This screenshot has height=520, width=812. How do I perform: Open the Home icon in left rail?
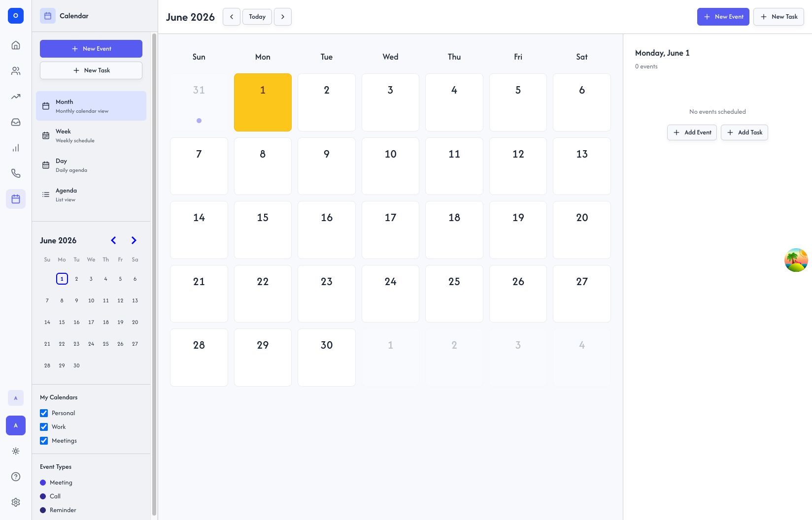(16, 45)
